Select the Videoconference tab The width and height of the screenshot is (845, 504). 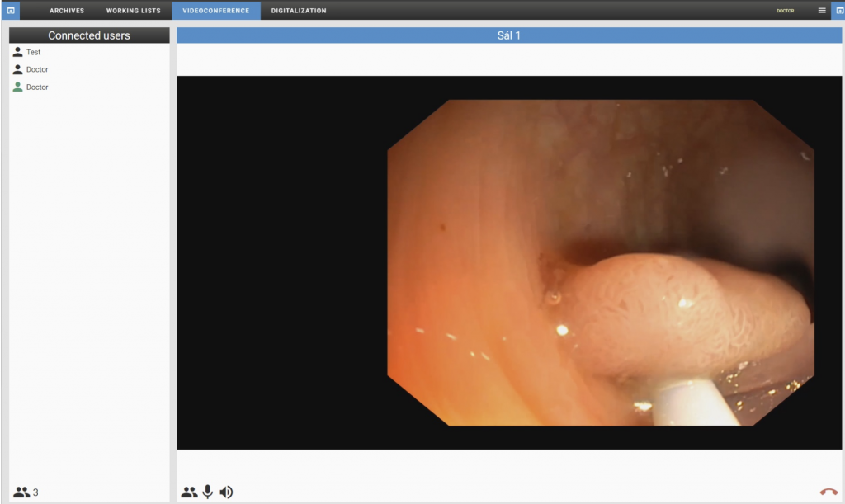[215, 11]
